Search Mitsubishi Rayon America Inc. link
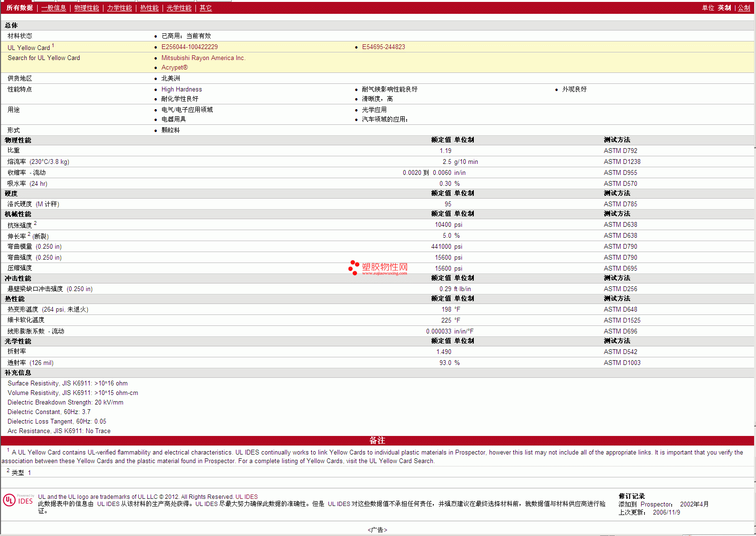Viewport: 756px width, 536px height. click(x=203, y=58)
